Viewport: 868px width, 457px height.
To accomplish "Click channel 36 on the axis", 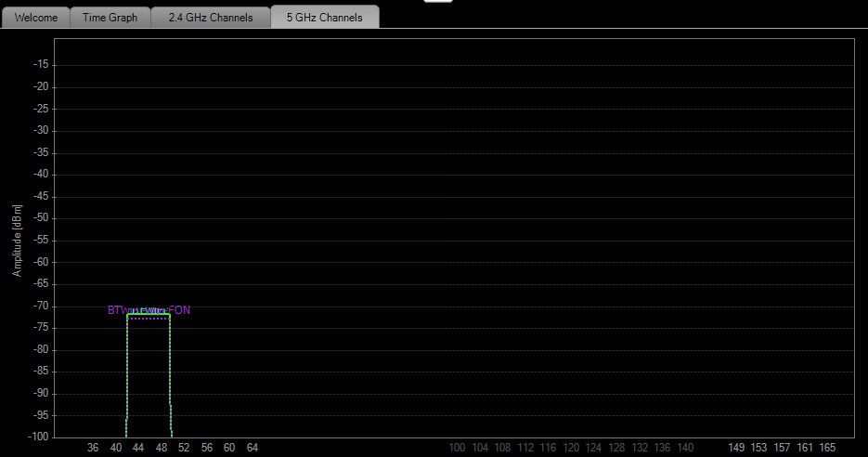I will tap(93, 448).
